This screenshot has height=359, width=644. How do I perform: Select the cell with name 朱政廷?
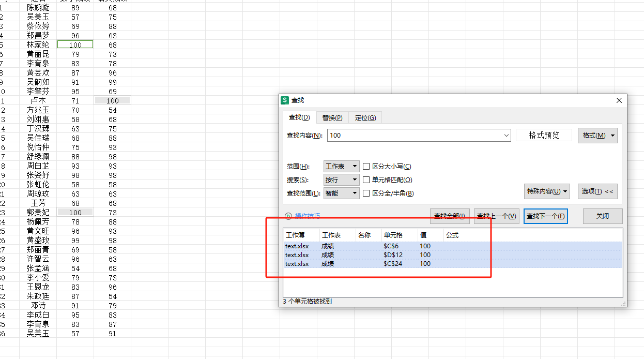click(38, 296)
